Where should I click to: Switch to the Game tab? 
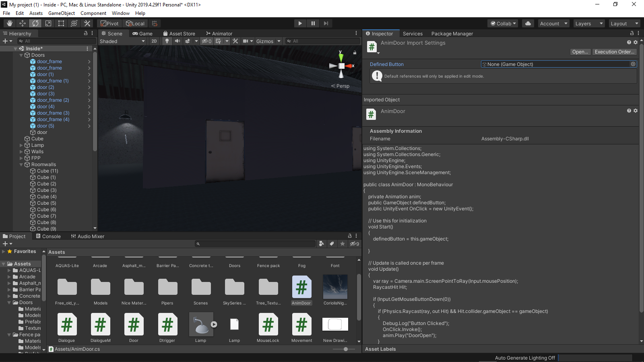[142, 33]
